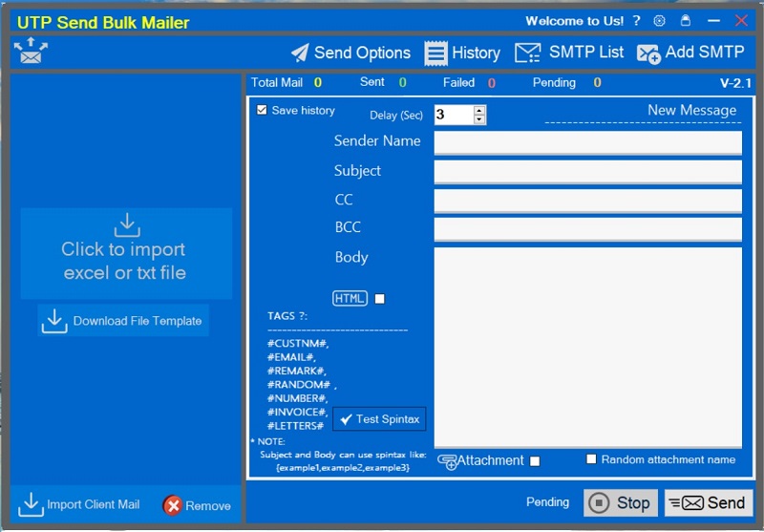The height and width of the screenshot is (532, 764).
Task: Open Add SMTP
Action: click(x=690, y=53)
